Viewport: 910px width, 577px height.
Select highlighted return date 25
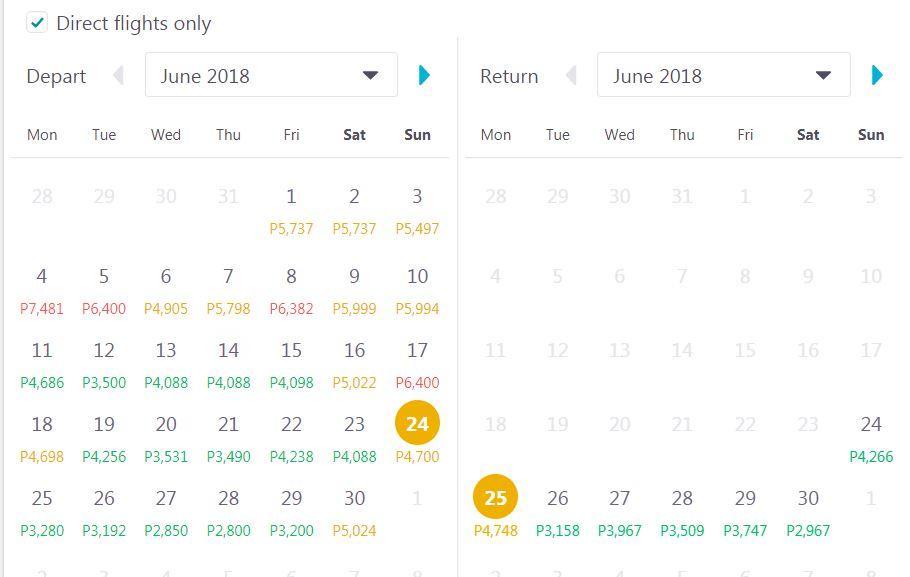tap(495, 498)
